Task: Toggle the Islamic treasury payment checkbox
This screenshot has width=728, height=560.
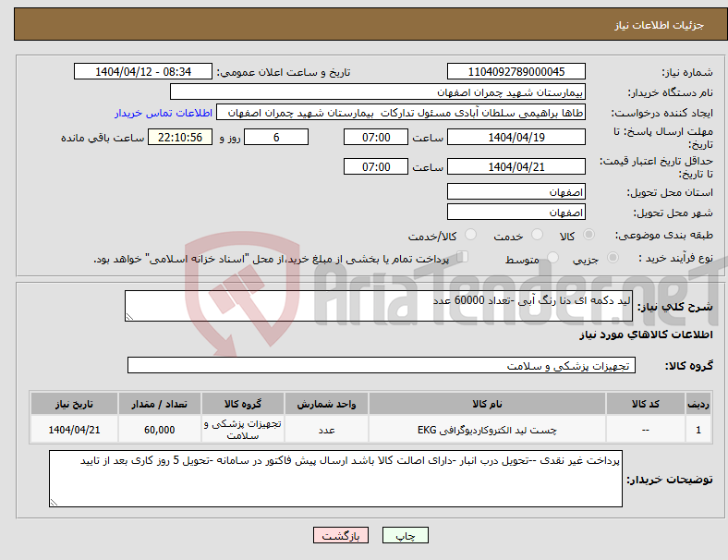Action: pyautogui.click(x=463, y=257)
